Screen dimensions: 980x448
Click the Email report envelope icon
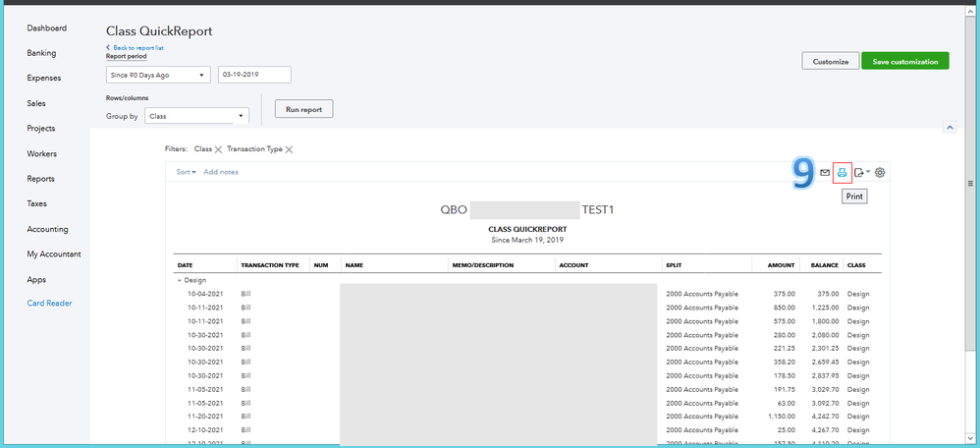(825, 173)
